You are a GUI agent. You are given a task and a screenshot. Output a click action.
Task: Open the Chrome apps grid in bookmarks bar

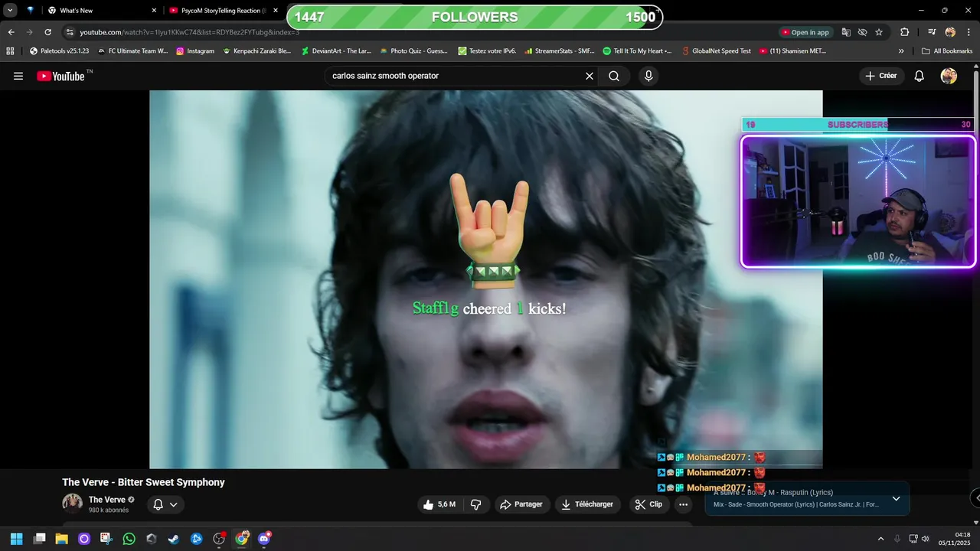(x=10, y=51)
